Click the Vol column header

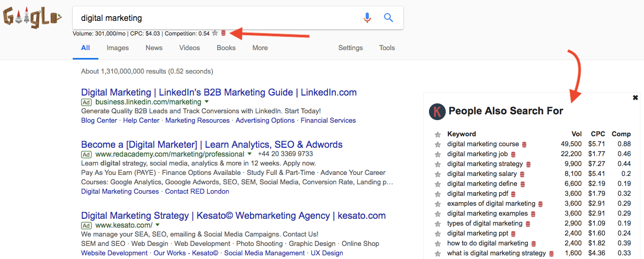click(577, 134)
